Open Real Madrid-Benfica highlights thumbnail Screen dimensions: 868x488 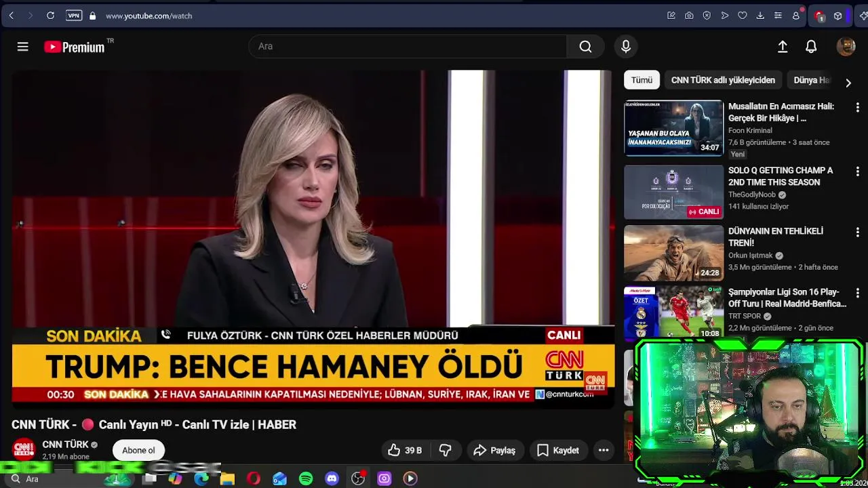(673, 313)
